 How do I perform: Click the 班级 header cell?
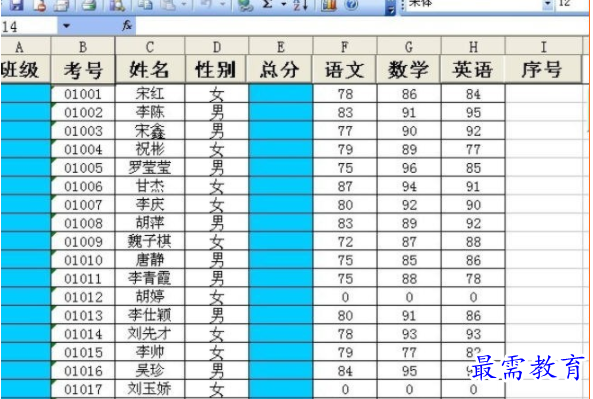click(25, 70)
